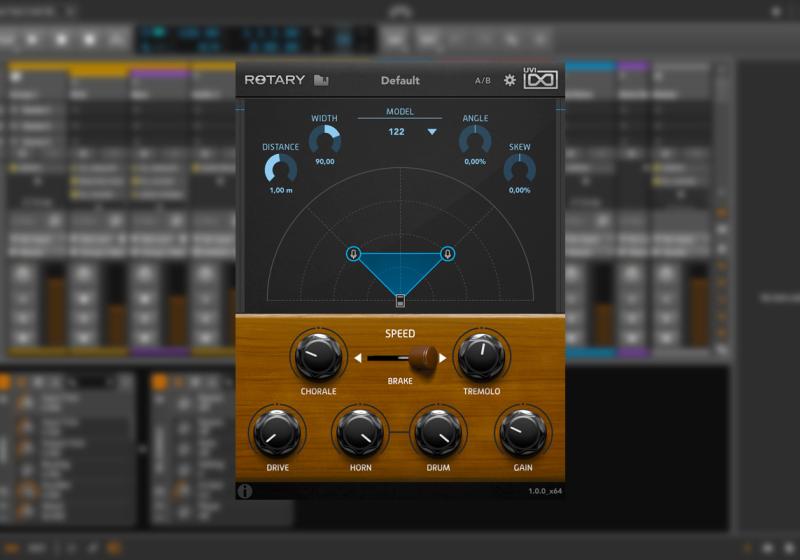Switch speed with the left arrow
Screen dimensions: 800x560
[x=358, y=358]
